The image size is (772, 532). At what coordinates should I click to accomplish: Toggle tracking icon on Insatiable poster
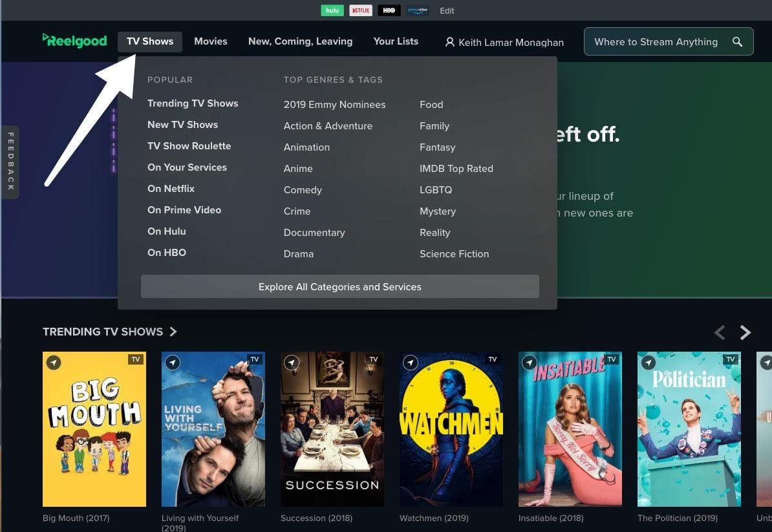(x=530, y=363)
